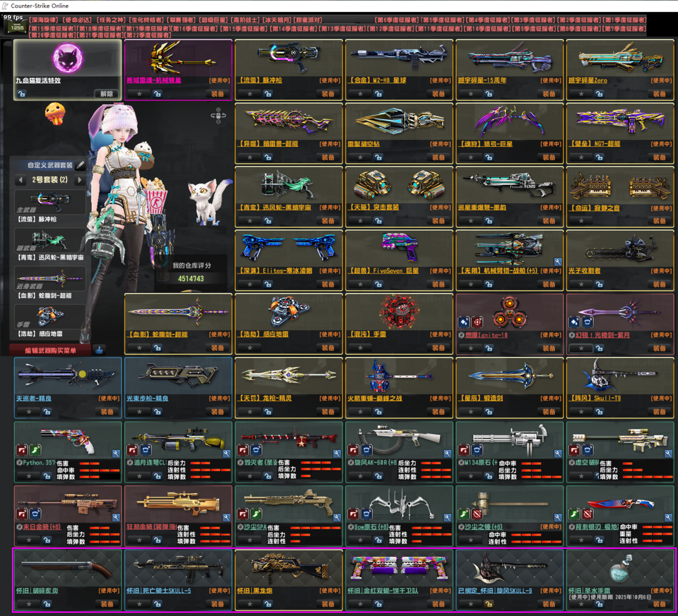Select primary weapon slot 【流萤】脉冲枪

pyautogui.click(x=50, y=202)
